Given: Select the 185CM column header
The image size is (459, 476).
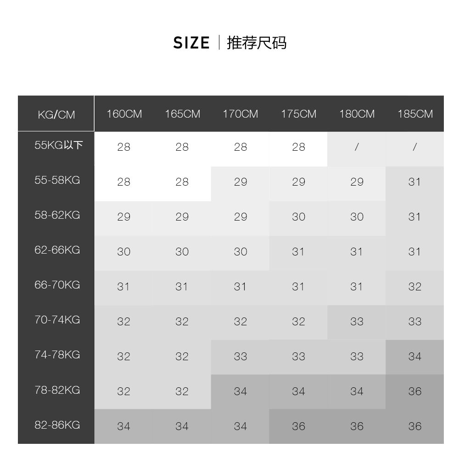Looking at the screenshot, I should click(415, 114).
